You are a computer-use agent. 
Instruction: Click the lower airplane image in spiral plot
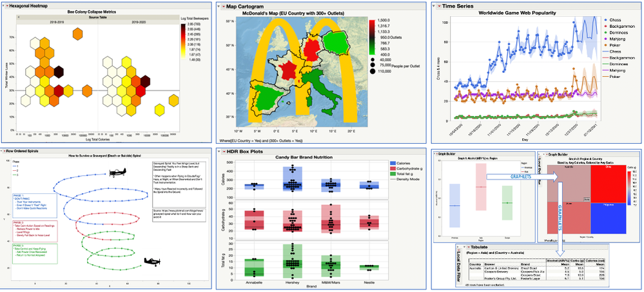pyautogui.click(x=151, y=261)
